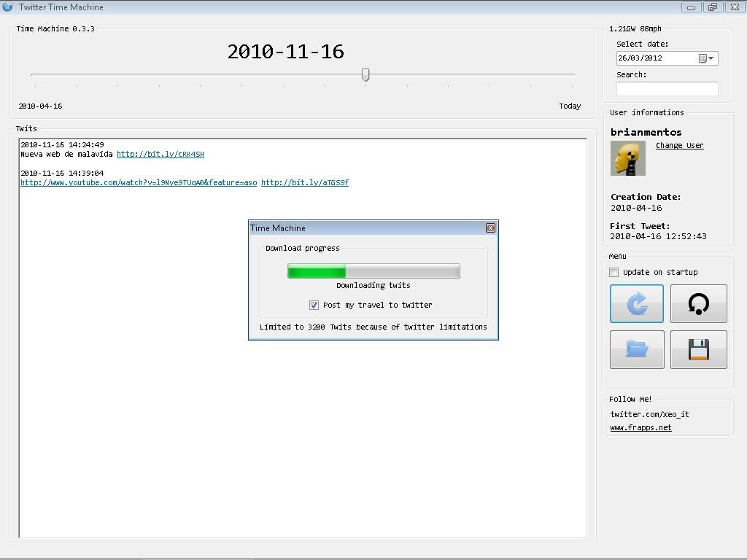Click the twit timestamp 2010-11-16 14:24:49
This screenshot has height=560, width=747.
click(x=62, y=144)
